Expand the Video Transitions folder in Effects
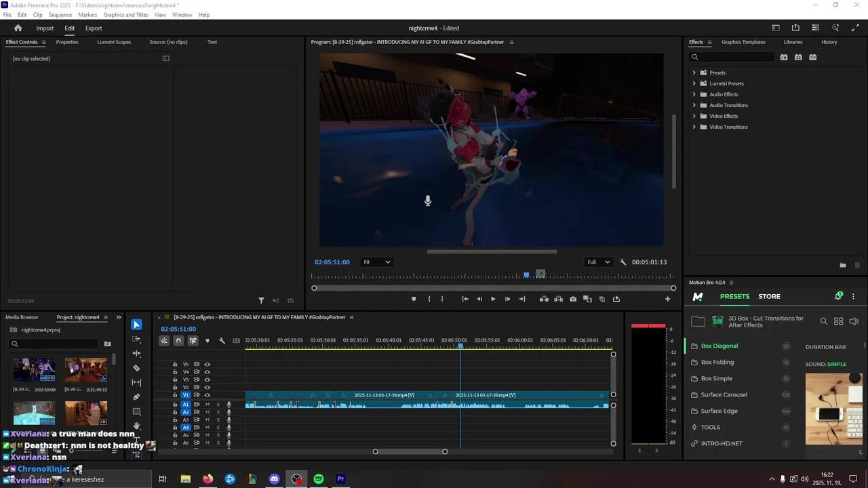Viewport: 868px width, 488px height. (693, 127)
